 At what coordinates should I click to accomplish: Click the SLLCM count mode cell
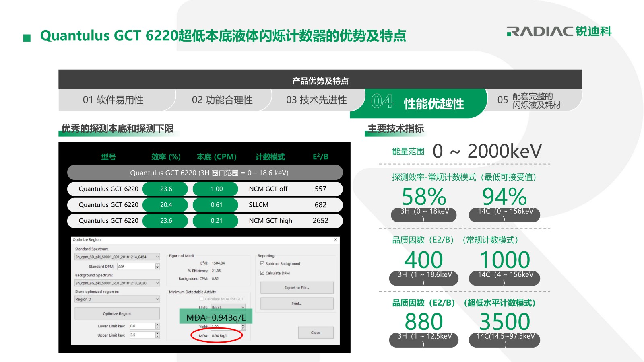[x=258, y=205]
